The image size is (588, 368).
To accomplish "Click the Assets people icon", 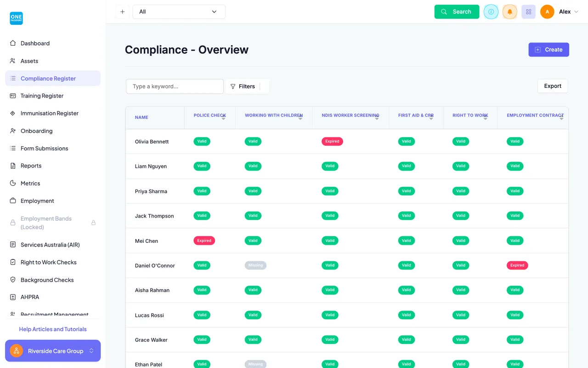I will click(13, 61).
